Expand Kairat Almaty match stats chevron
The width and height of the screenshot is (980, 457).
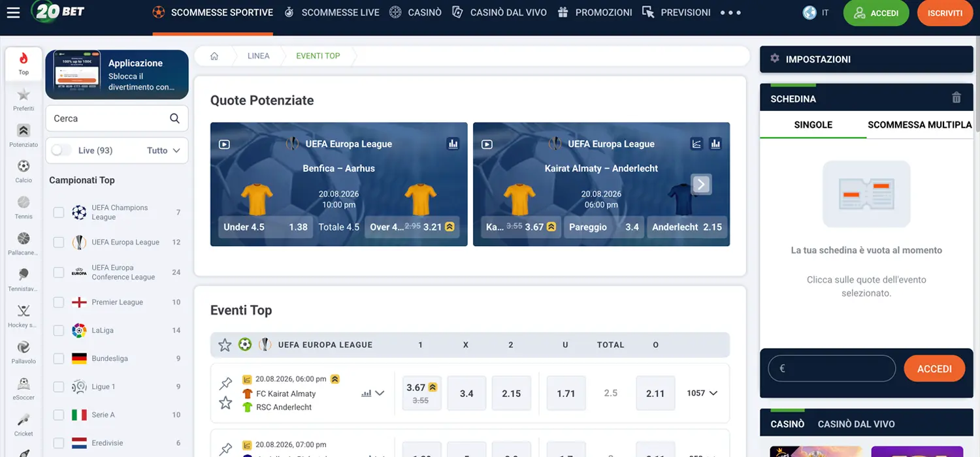coord(380,393)
